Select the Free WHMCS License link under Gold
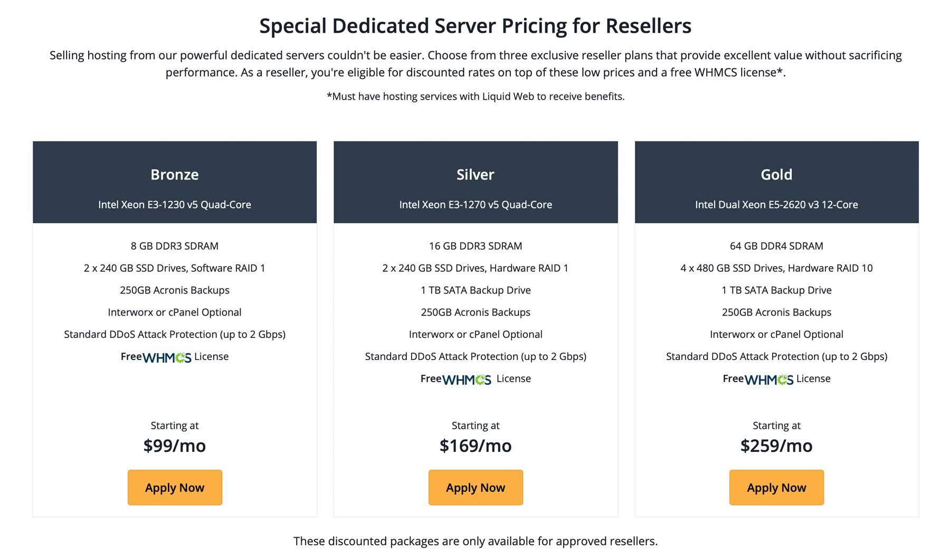 pos(776,379)
